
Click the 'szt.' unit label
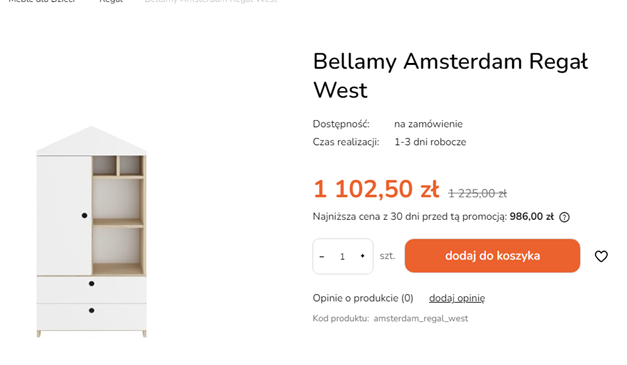pos(387,256)
